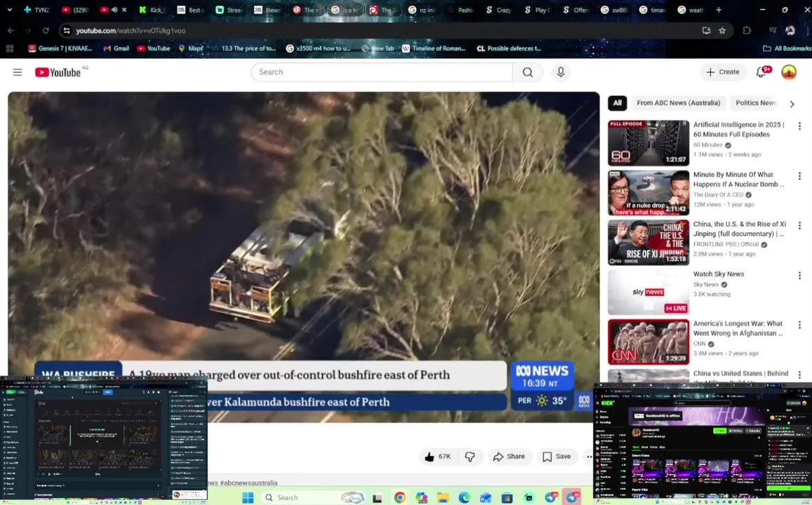Open the account avatar menu
Screen dimensions: 812x505
coord(789,72)
